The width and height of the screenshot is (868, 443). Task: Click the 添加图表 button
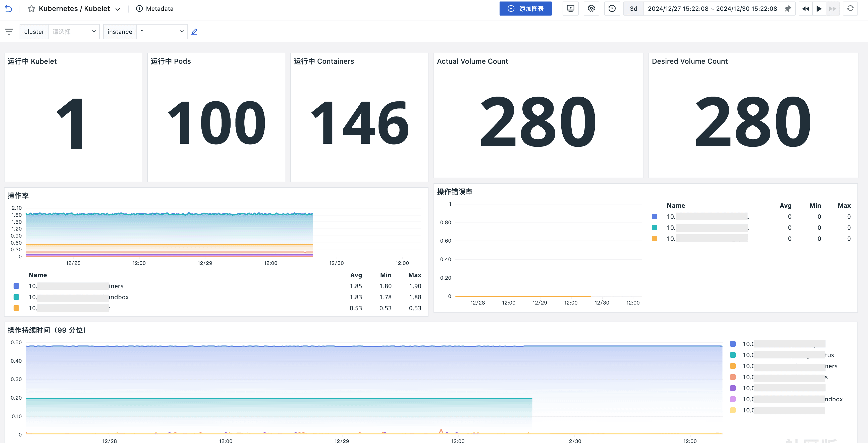(x=525, y=9)
